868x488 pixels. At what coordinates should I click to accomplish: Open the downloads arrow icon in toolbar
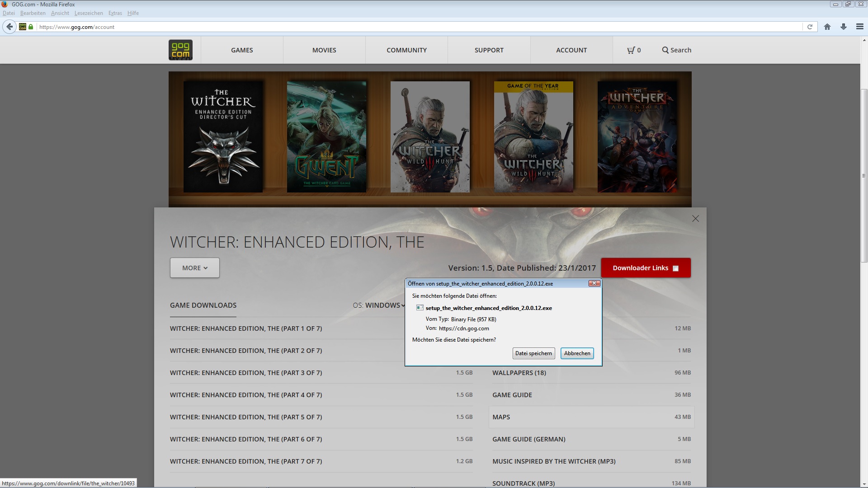(844, 27)
